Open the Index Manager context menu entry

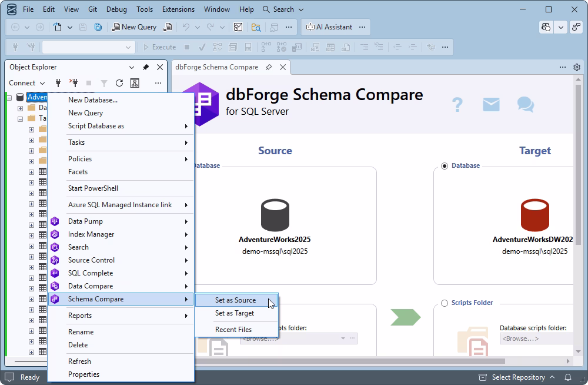121,234
